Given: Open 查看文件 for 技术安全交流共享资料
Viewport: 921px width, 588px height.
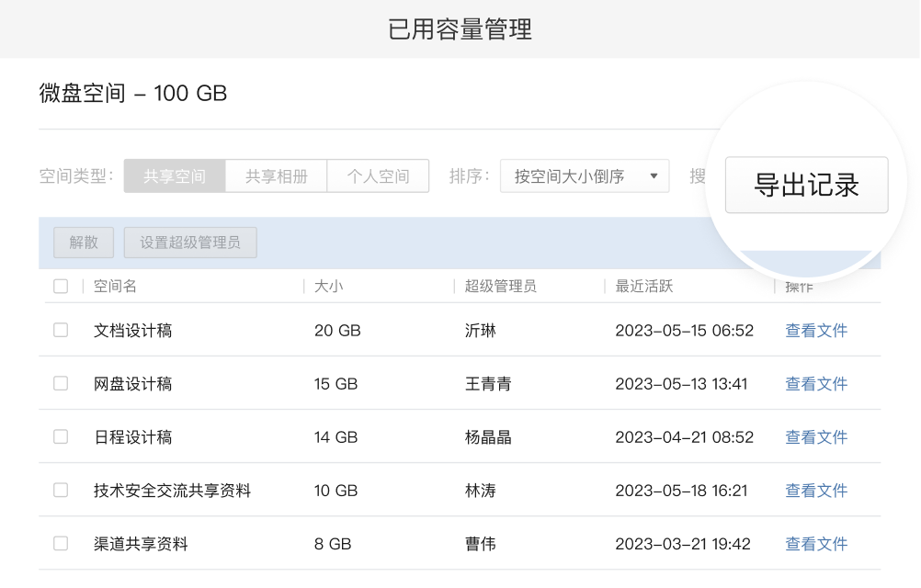Looking at the screenshot, I should [816, 492].
